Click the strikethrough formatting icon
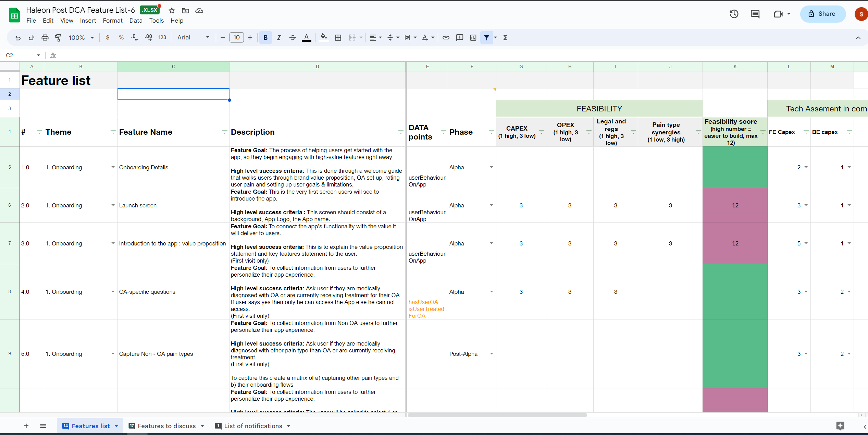The height and width of the screenshot is (435, 868). 293,38
